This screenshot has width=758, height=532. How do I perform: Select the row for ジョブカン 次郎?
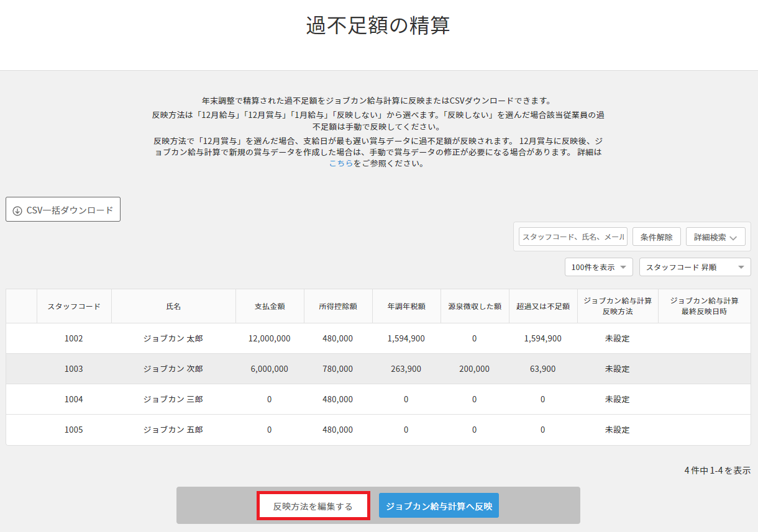173,369
